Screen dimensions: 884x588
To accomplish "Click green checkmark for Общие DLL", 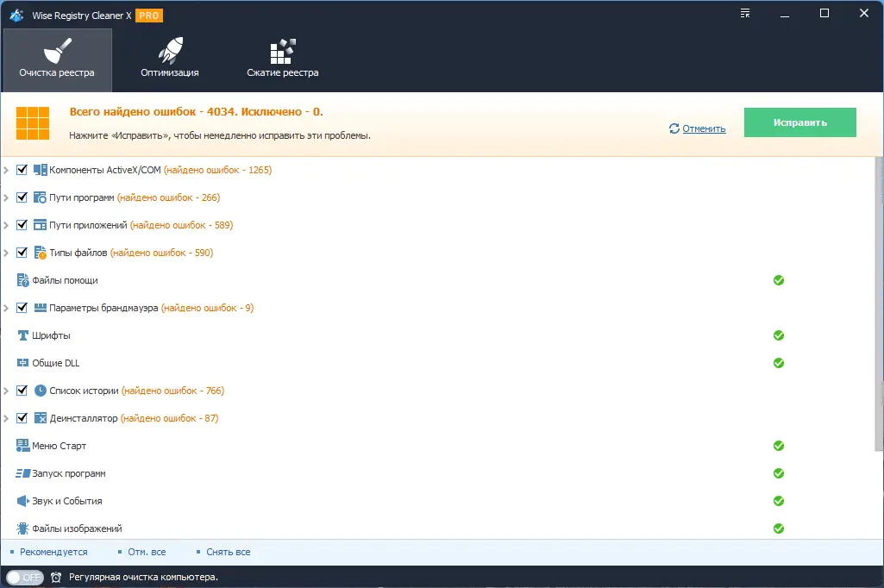I will click(779, 363).
